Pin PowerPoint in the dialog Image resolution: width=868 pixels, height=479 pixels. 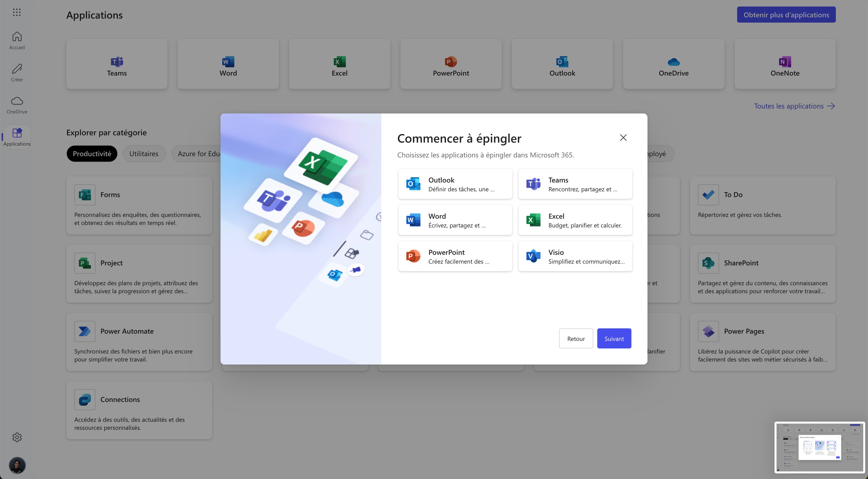(x=455, y=256)
